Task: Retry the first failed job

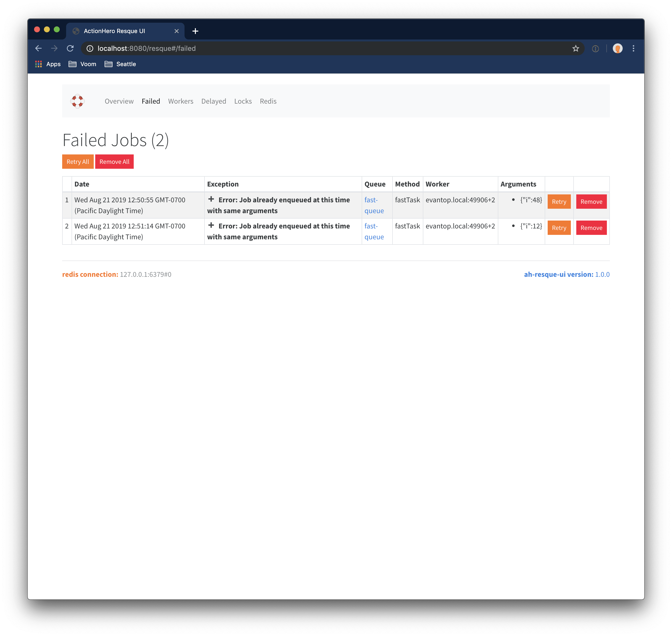Action: click(559, 202)
